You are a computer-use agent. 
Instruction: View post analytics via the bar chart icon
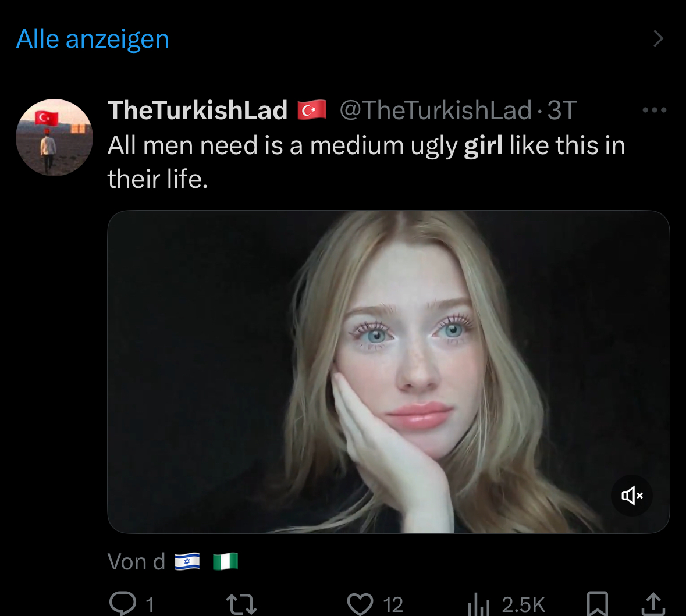point(478,604)
